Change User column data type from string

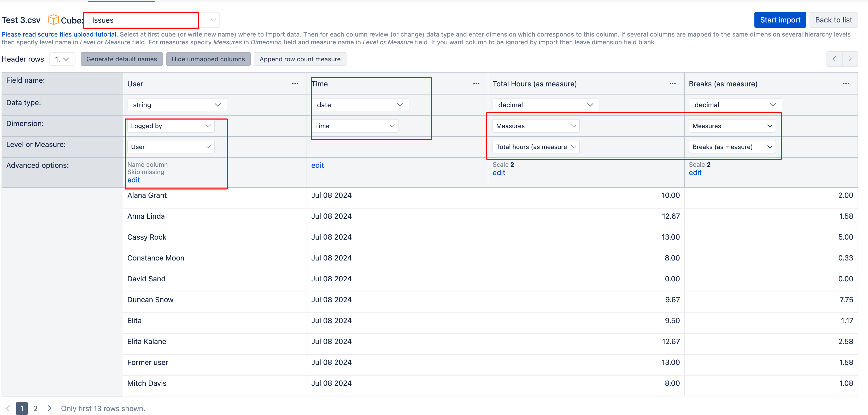click(177, 105)
